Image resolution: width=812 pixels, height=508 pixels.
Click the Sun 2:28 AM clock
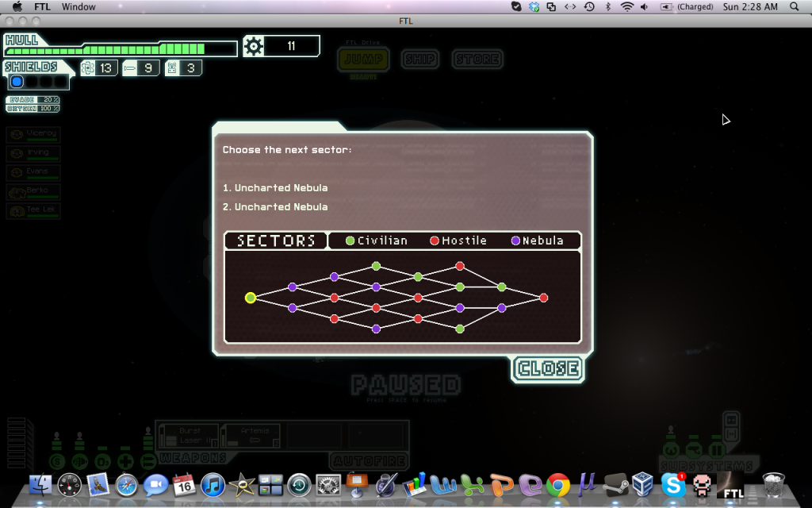tap(750, 6)
